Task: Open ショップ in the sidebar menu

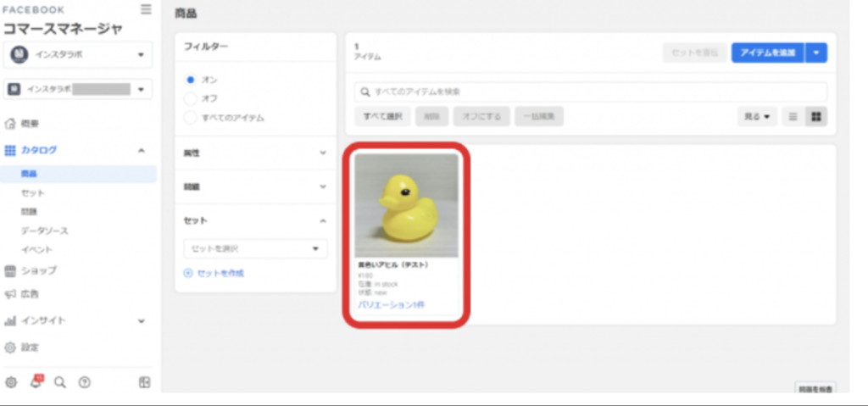Action: 39,270
